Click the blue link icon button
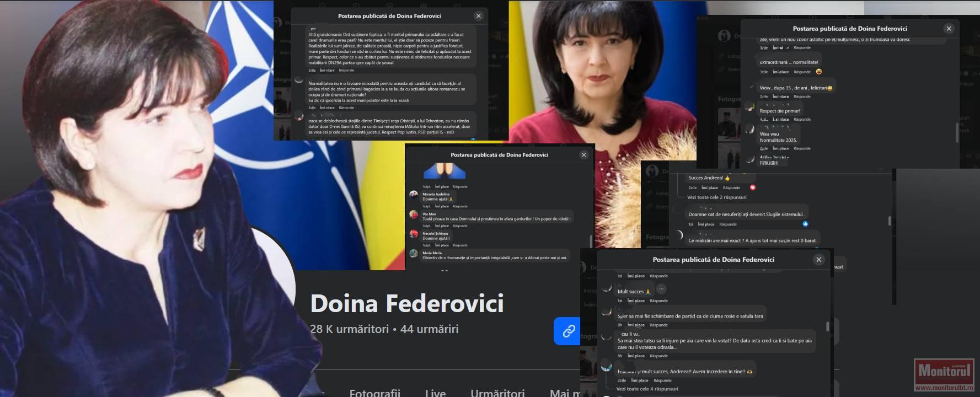 pyautogui.click(x=567, y=331)
